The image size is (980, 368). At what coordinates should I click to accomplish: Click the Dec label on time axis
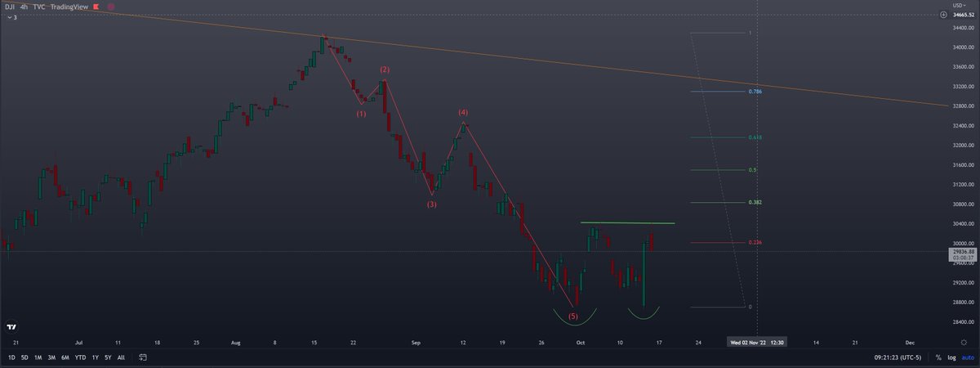click(910, 342)
